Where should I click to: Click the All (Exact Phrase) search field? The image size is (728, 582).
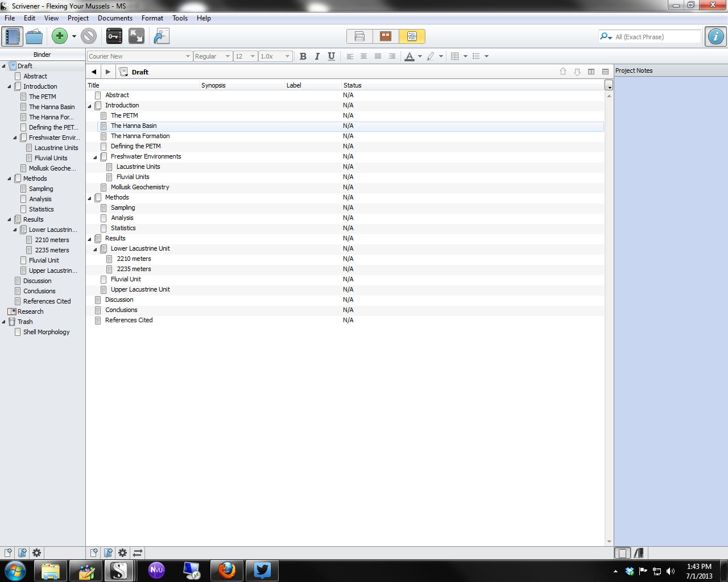pyautogui.click(x=656, y=37)
